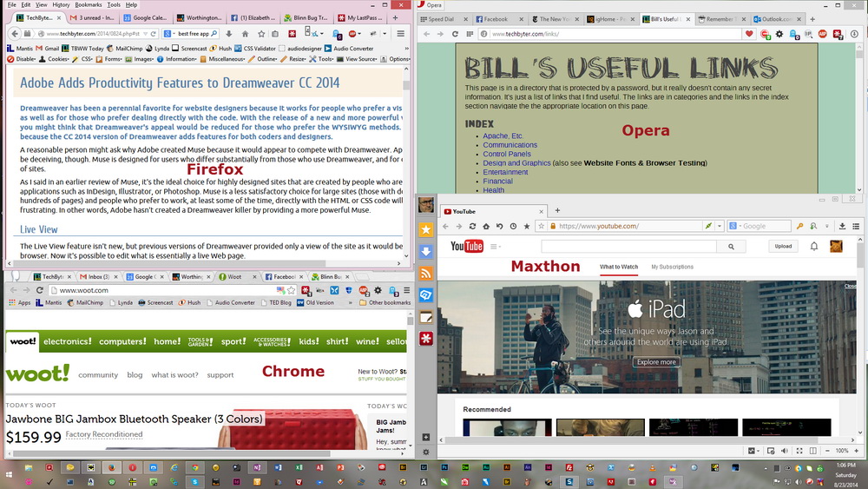Open My Subscriptions tab on YouTube
868x489 pixels.
click(672, 267)
